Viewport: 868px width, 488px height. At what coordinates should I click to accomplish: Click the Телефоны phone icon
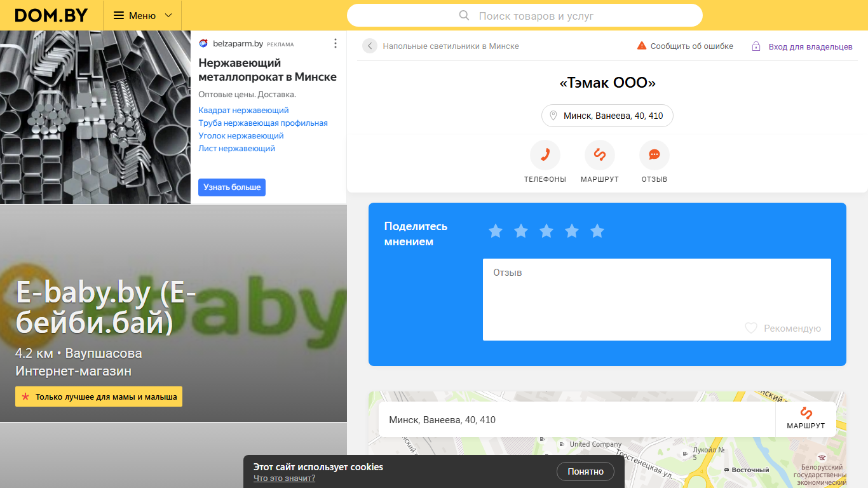tap(545, 155)
